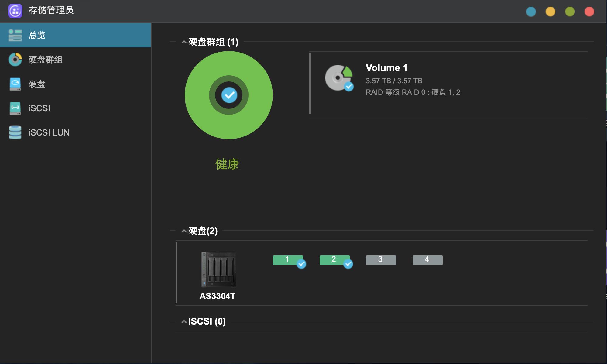Image resolution: width=607 pixels, height=364 pixels.
Task: Select the 总览 overview list icon
Action: [15, 35]
